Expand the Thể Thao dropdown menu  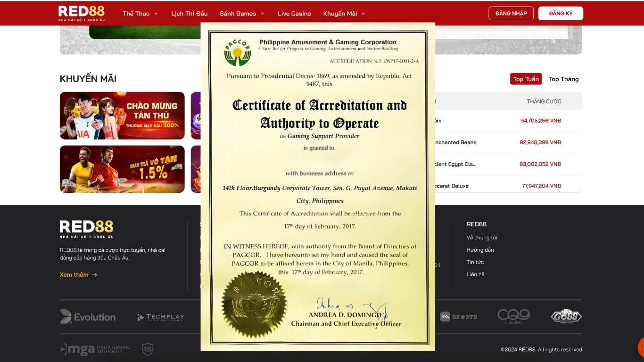(x=140, y=14)
